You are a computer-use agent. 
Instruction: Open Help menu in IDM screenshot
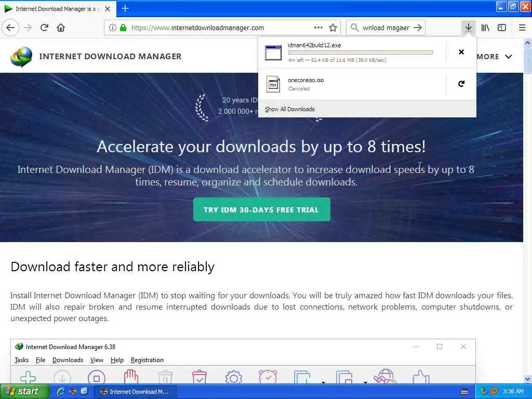point(117,360)
